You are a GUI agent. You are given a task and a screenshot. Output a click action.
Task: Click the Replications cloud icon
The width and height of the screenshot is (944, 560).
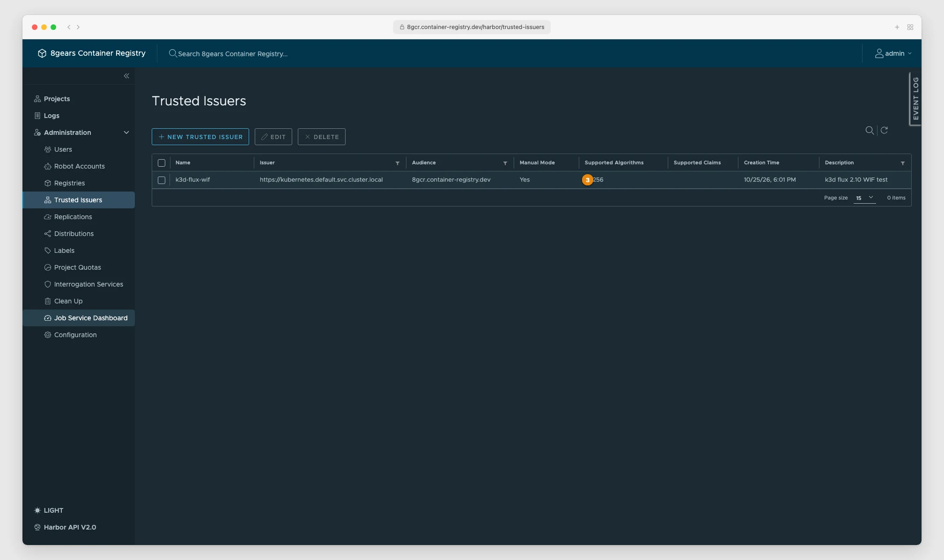48,217
